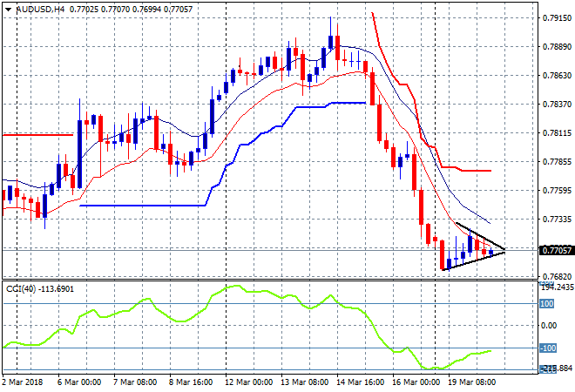Click the 0.77335 price axis label

coord(557,220)
